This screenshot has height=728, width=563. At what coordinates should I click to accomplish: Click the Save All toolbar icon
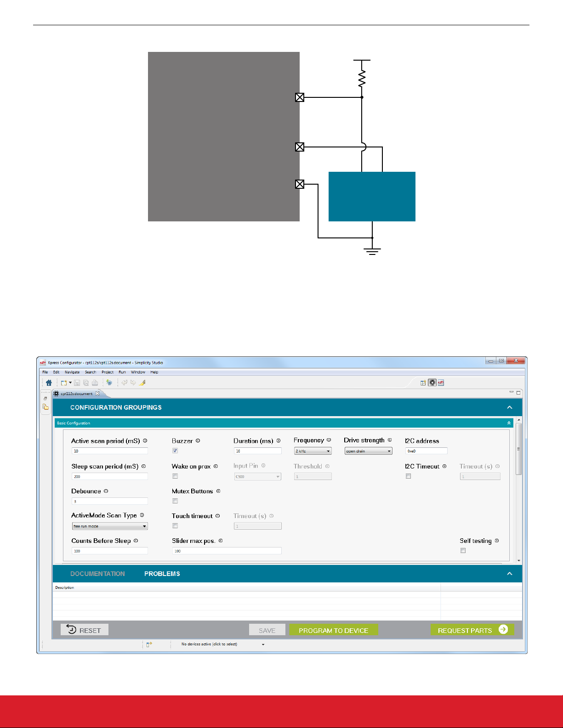pyautogui.click(x=86, y=383)
